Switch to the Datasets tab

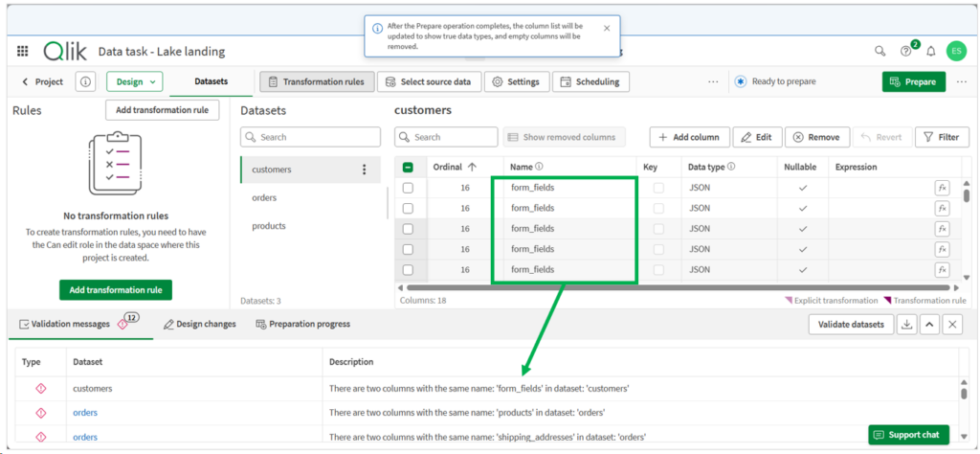click(x=212, y=81)
